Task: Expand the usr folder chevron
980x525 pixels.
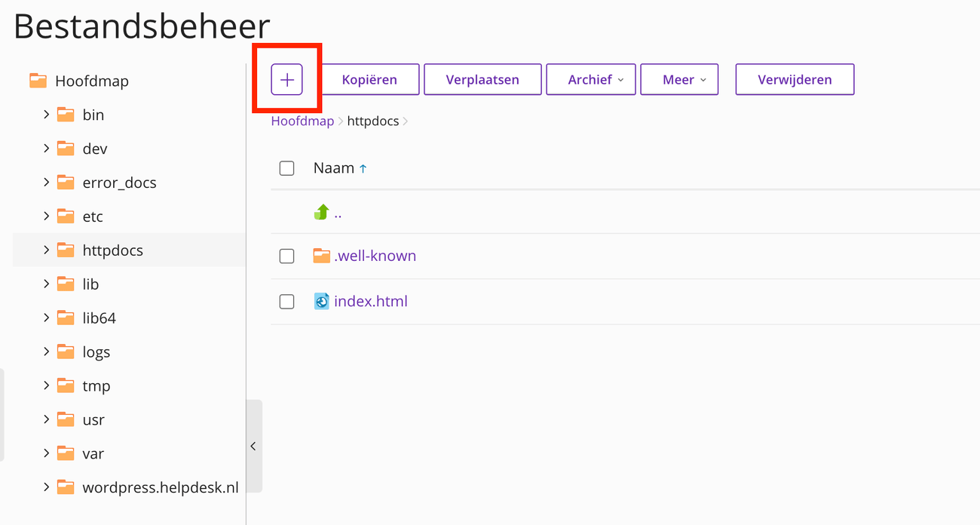Action: coord(47,419)
